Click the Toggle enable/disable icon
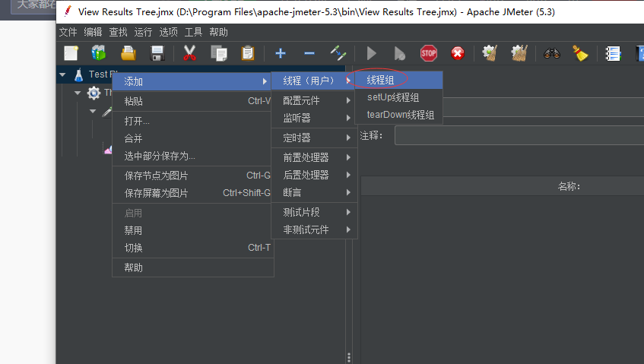Viewport: 644px width, 364px height. [338, 53]
